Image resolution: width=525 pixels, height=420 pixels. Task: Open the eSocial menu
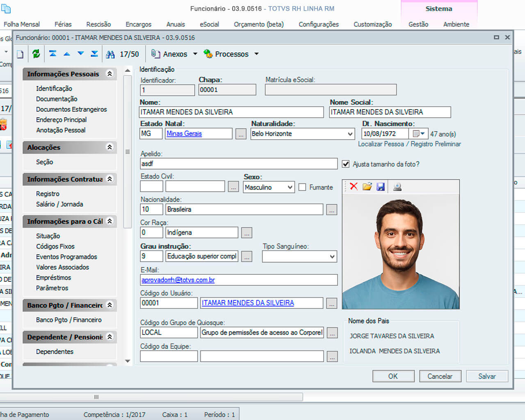pos(209,24)
